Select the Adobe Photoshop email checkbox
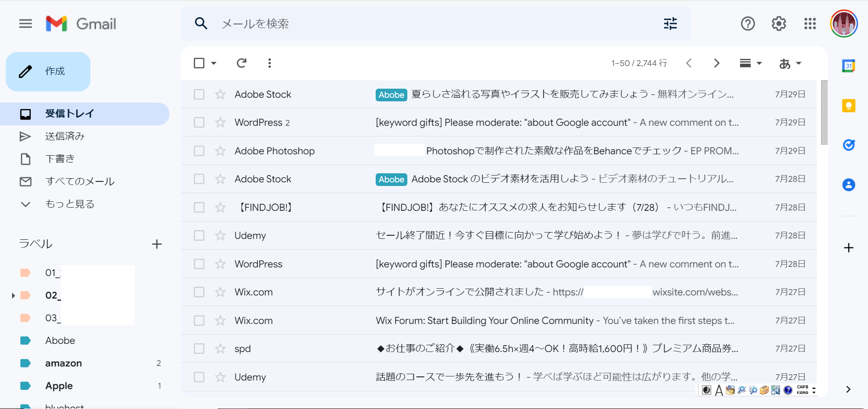Viewport: 868px width, 409px height. 199,151
